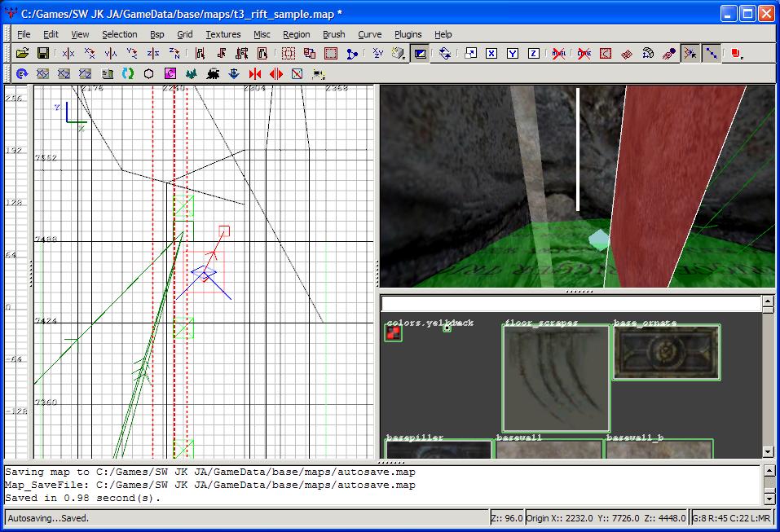Click the blue circular E plugin icon
This screenshot has width=780, height=532.
(x=21, y=73)
